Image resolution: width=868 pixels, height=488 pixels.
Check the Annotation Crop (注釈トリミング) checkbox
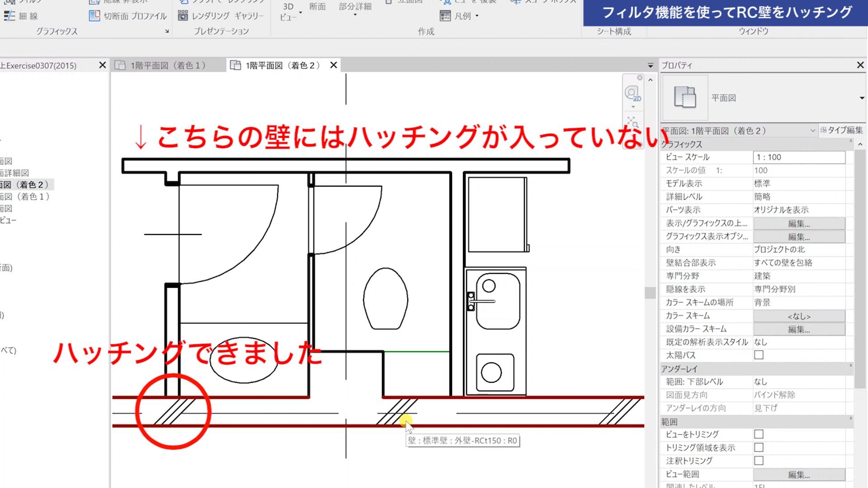tap(759, 460)
